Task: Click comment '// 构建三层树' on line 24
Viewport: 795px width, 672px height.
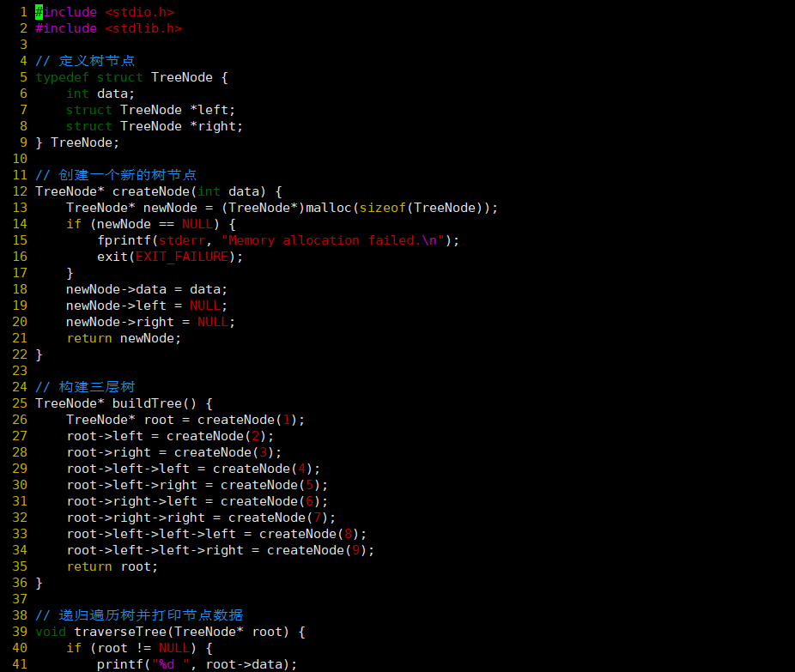Action: point(85,387)
